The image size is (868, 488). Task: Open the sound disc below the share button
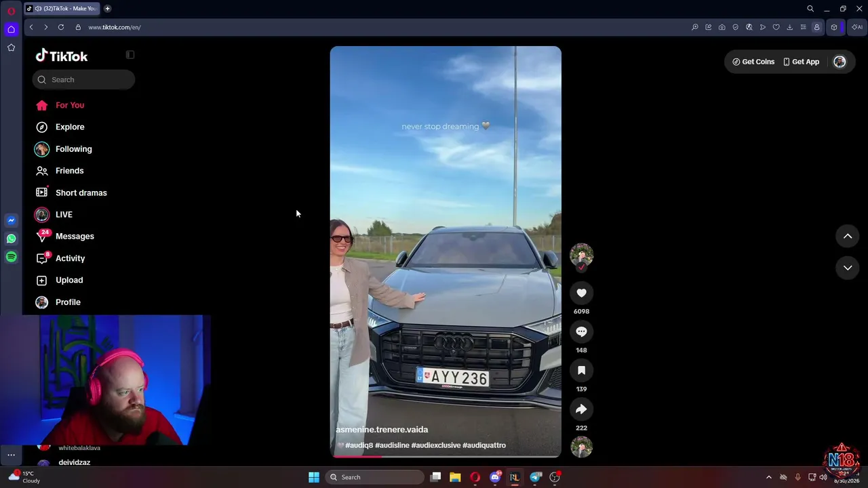pyautogui.click(x=581, y=447)
